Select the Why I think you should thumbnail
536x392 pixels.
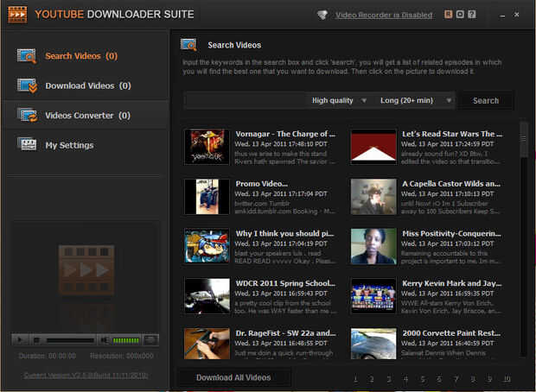click(x=207, y=246)
